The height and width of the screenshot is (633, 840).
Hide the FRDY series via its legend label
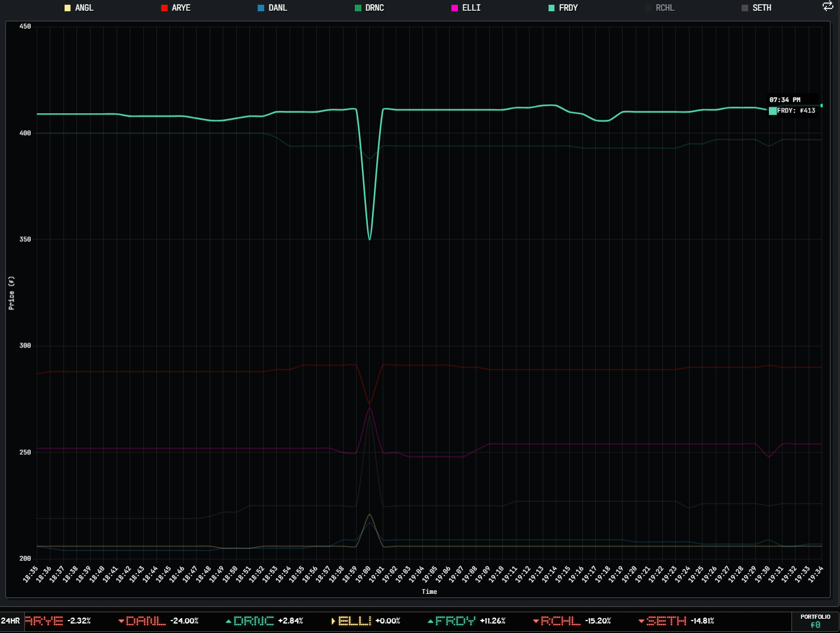tap(568, 8)
